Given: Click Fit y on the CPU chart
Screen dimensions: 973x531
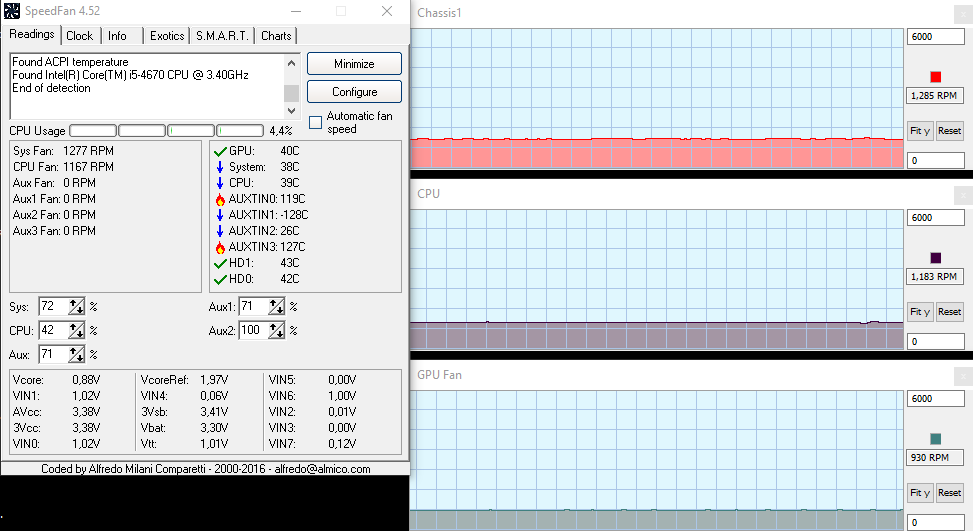Looking at the screenshot, I should coord(920,312).
